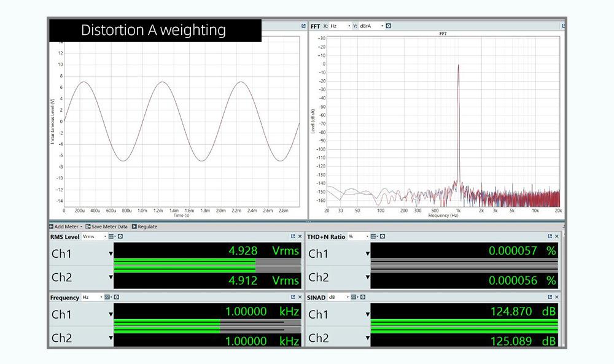Expand Ch1 options in RMS Level meter
This screenshot has width=614, height=364.
[111, 254]
